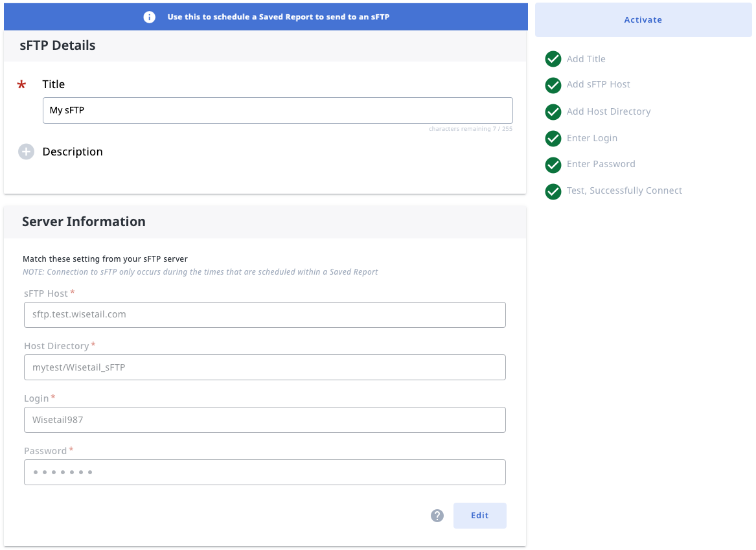Click the NOTE about sFTP connection times
Viewport: 756px width, 550px height.
tap(200, 272)
